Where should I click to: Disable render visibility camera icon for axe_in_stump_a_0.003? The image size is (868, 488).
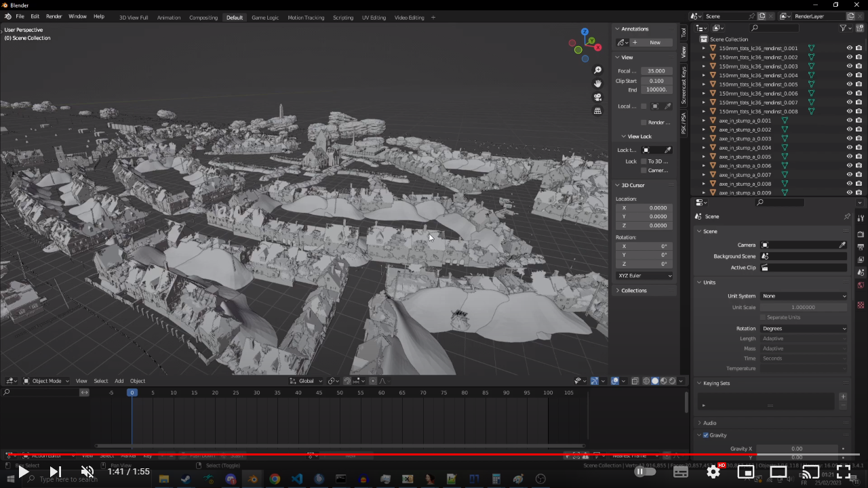pos(859,138)
